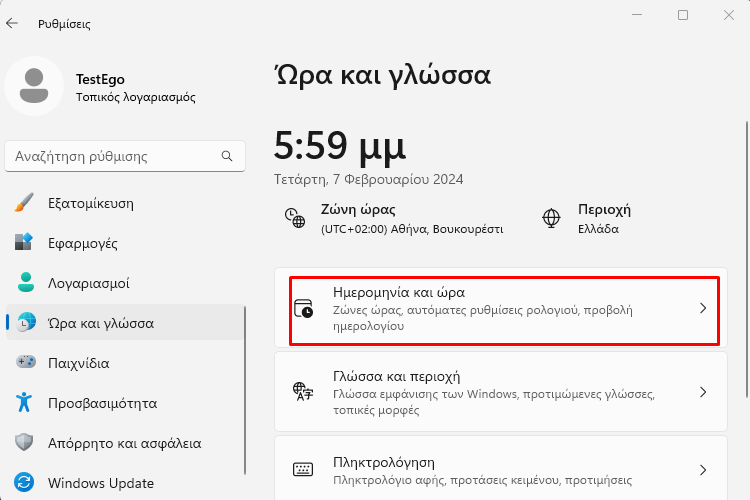Open the Εξατομίκευση settings section

pyautogui.click(x=125, y=203)
